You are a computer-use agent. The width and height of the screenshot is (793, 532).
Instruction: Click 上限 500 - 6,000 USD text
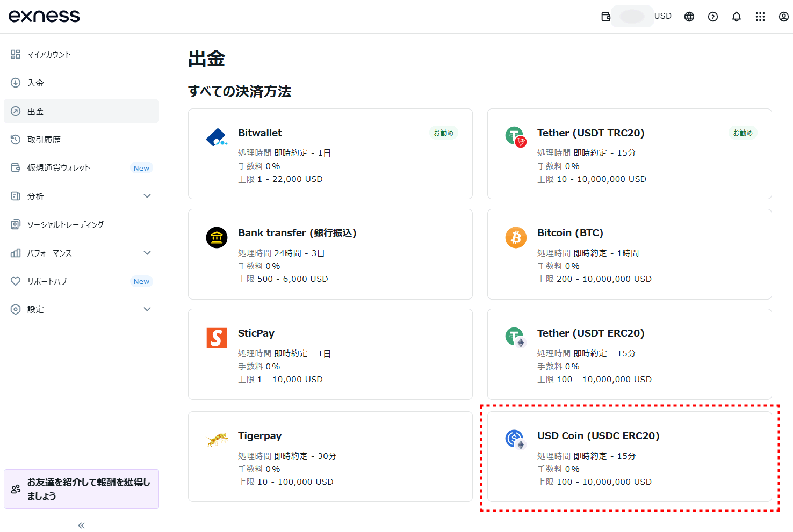coord(283,279)
